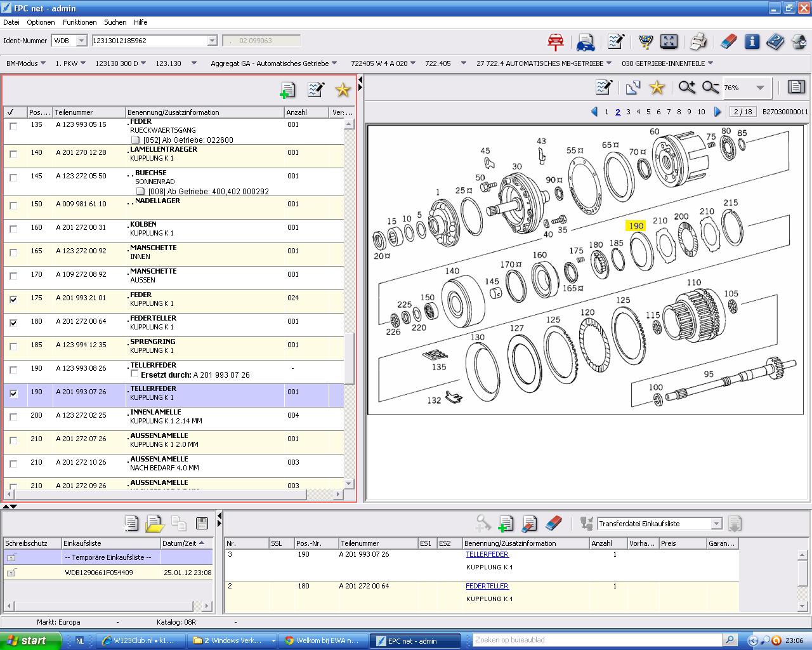The image size is (812, 650).
Task: Open Transferdatei Einkaufsliste dropdown
Action: pos(716,524)
